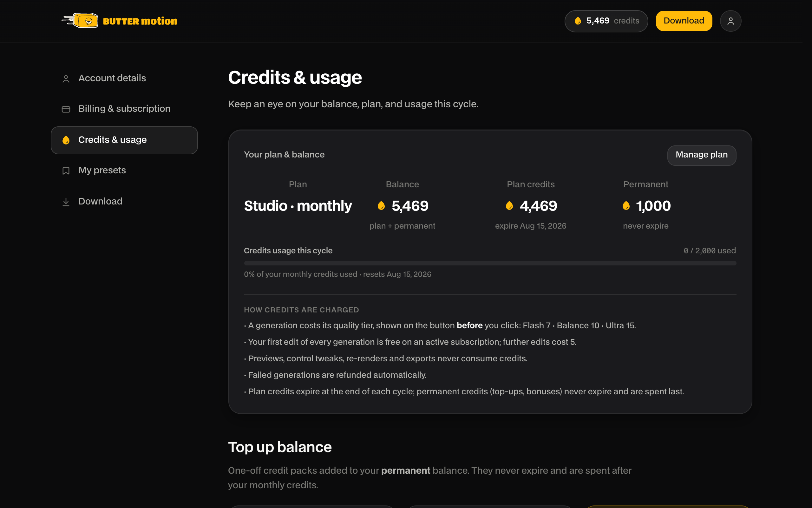Click the 'One-off credit packs' description text

click(429, 478)
